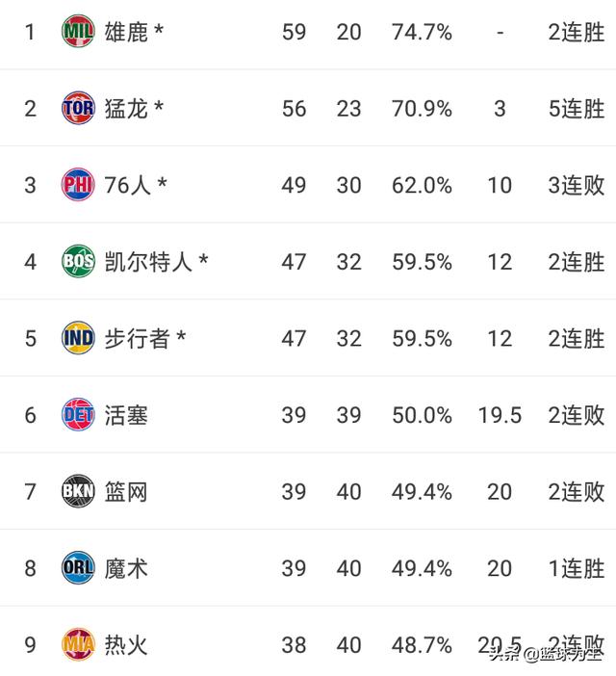Click the BKN Nets team logo

(78, 491)
